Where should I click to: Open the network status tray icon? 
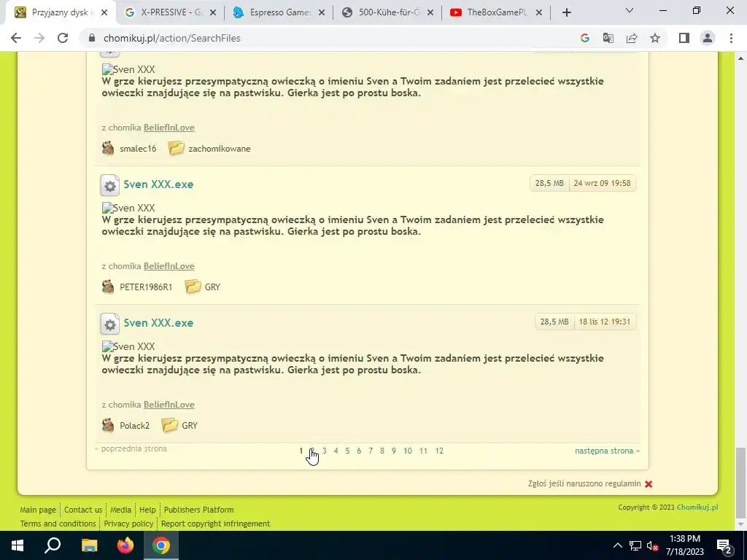pos(635,545)
